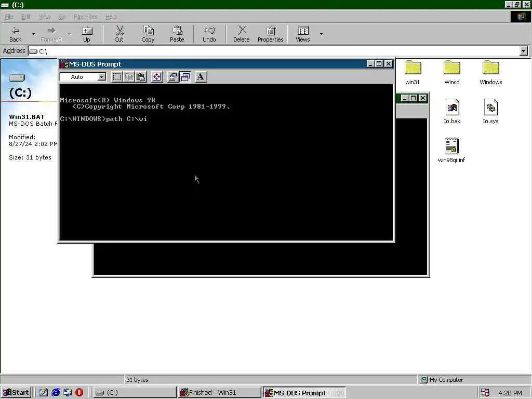532x399 pixels.
Task: Click the Mark tool in MS-DOS Prompt toolbar
Action: coord(117,77)
